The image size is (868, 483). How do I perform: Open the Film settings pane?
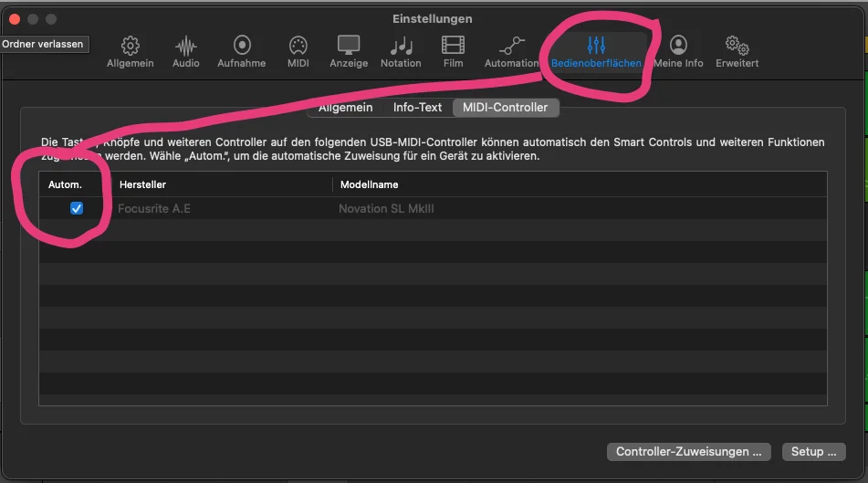tap(453, 52)
